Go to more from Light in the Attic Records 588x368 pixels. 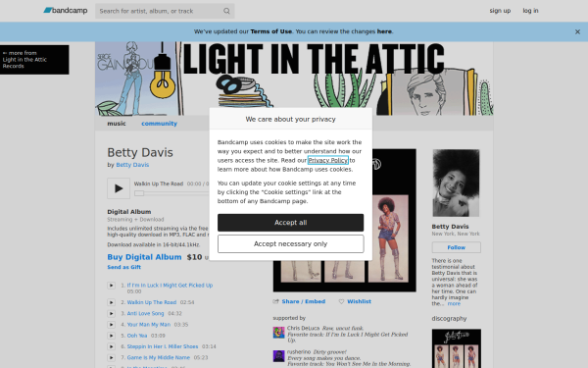point(34,60)
